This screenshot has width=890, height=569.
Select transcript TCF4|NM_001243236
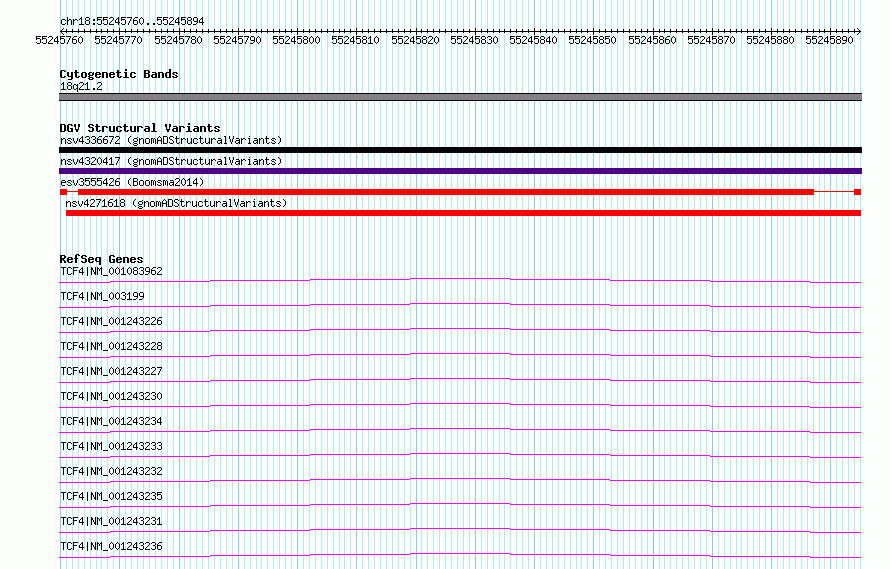111,546
